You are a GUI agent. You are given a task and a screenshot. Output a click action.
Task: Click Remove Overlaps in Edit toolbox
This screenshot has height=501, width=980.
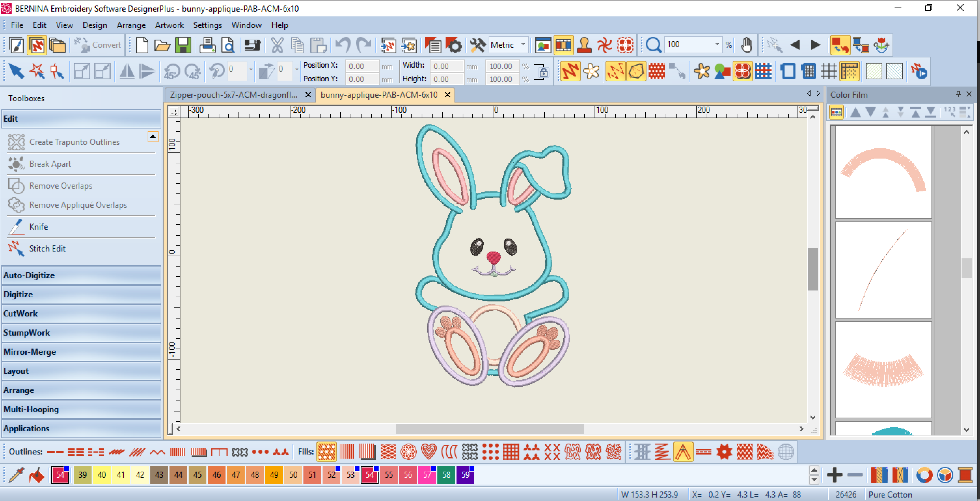(x=60, y=186)
